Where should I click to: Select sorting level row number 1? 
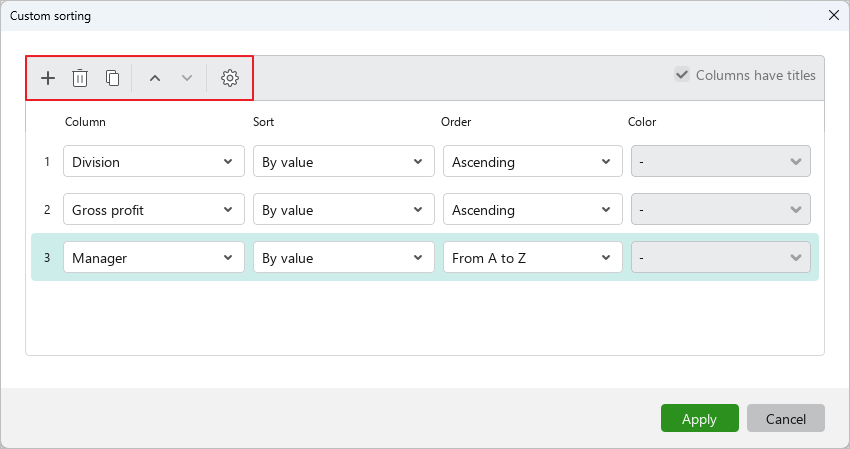[x=47, y=162]
